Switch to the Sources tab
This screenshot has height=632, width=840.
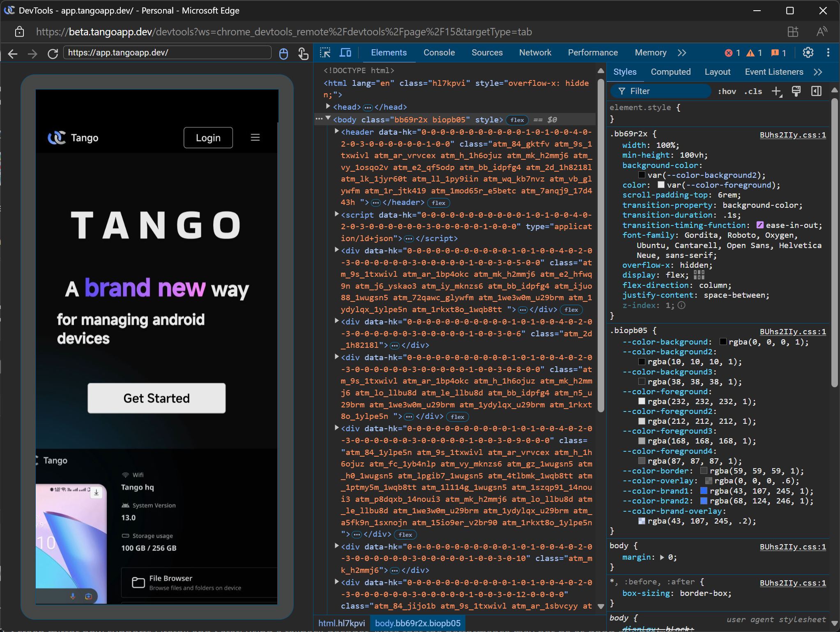[x=487, y=53]
